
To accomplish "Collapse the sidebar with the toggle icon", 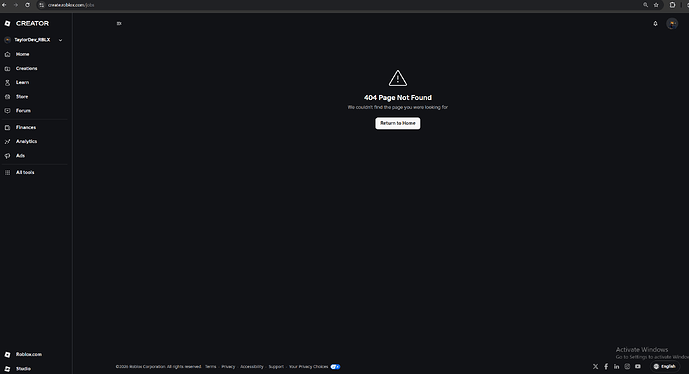I will 119,23.
